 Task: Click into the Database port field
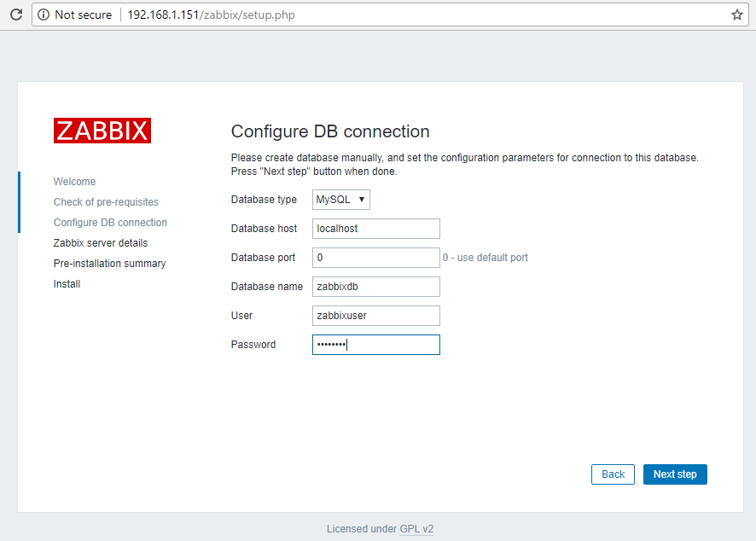coord(376,258)
